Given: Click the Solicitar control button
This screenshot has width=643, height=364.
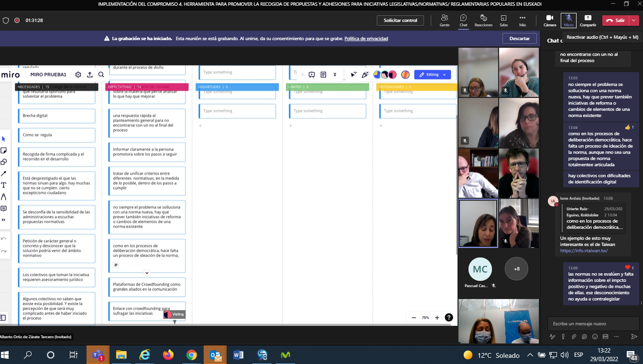Looking at the screenshot, I should coord(400,20).
